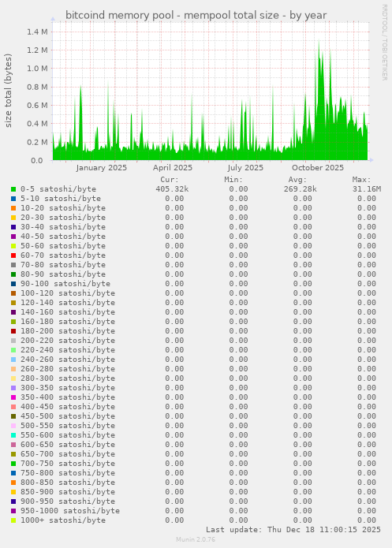Image resolution: width=392 pixels, height=548 pixels.
Task: Click the '260-280 satoshi/byte' legend label
Action: tap(68, 368)
